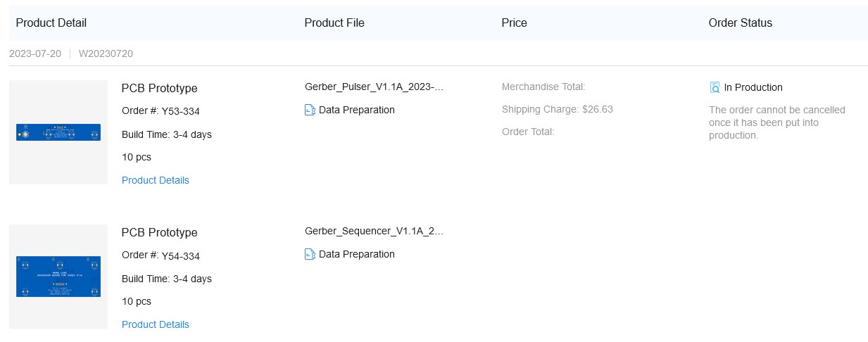Open Product Details for order Y54-334

(x=156, y=324)
